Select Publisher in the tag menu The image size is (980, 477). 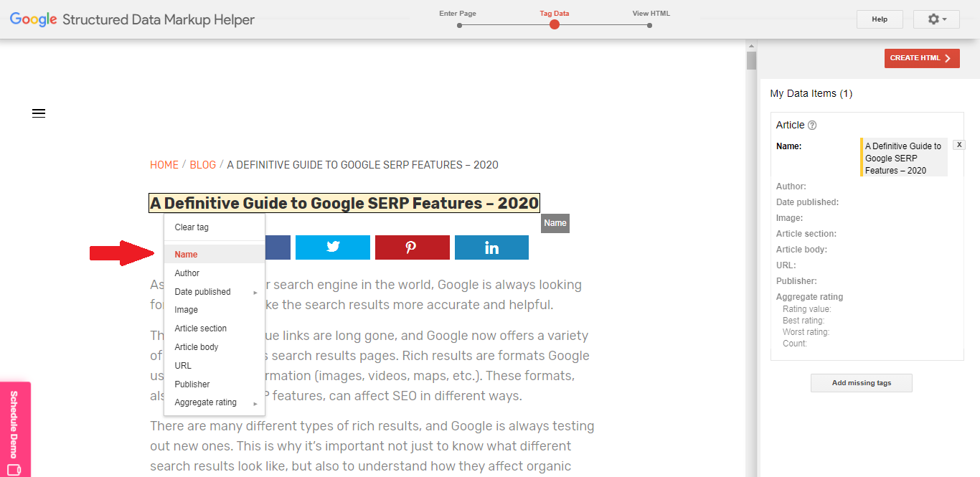215,384
